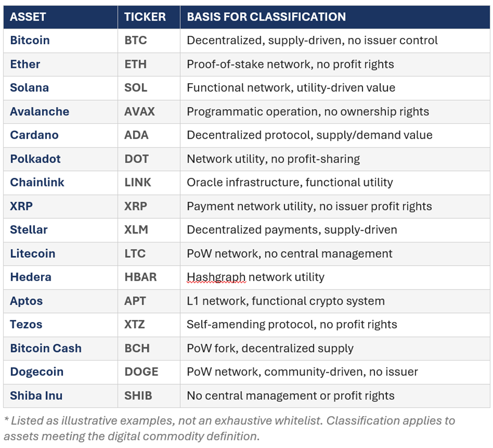Click the XLM ticker cell
This screenshot has height=448, width=493.
[136, 230]
